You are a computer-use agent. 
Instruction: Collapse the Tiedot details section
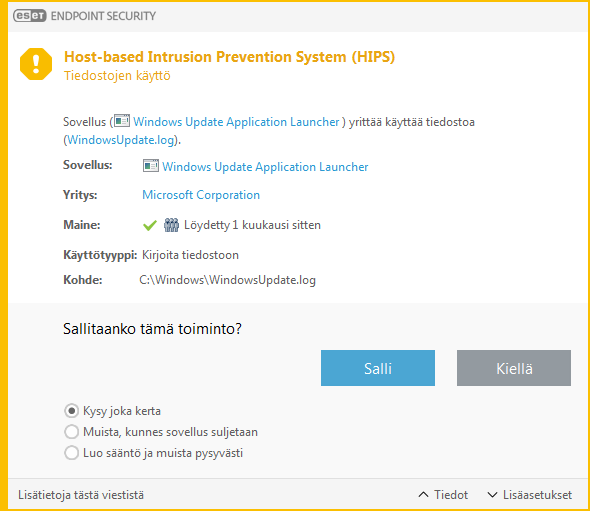[443, 494]
